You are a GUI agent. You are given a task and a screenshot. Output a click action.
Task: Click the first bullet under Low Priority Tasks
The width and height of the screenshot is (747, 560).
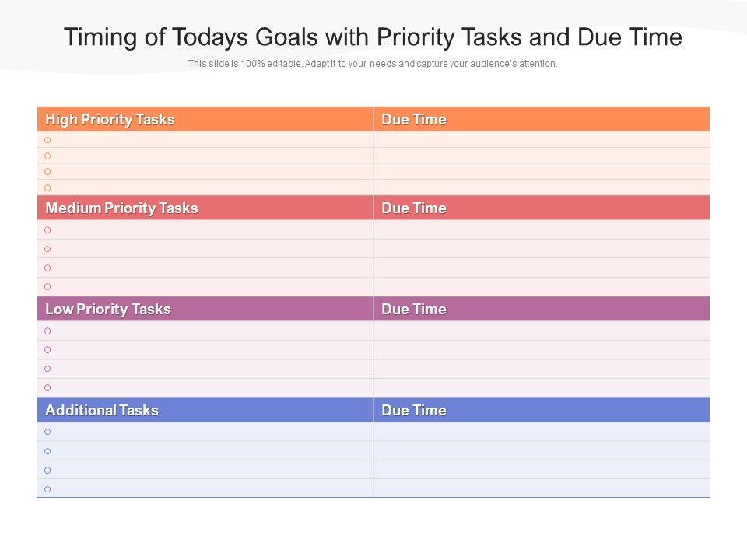(47, 331)
